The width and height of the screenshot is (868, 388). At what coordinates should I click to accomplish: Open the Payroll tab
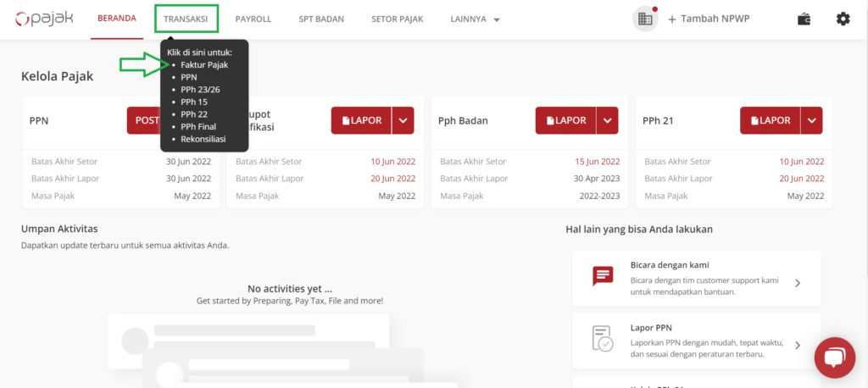click(x=253, y=19)
